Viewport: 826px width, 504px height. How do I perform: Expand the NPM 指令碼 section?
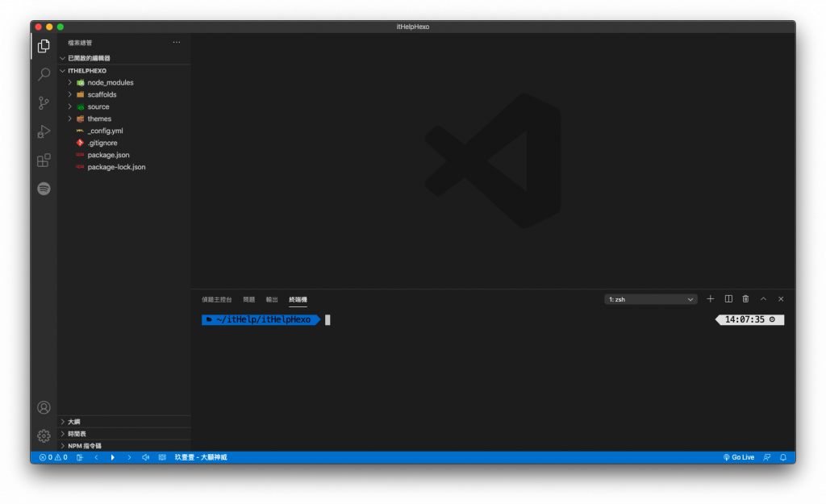pos(123,446)
